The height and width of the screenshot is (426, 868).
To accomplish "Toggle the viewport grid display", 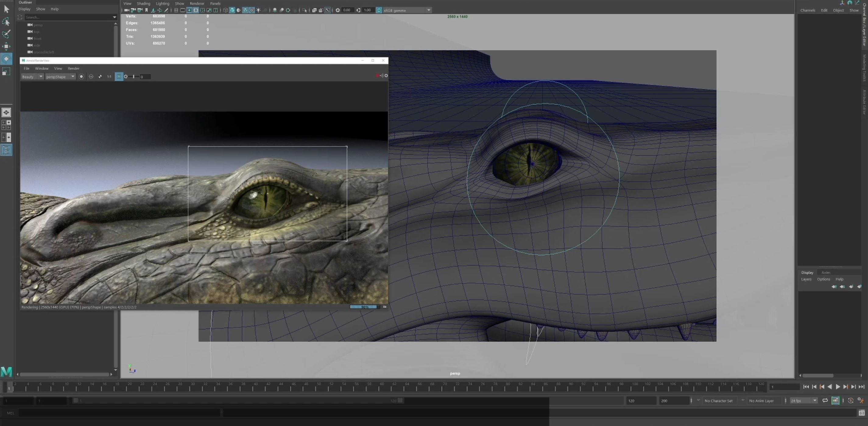I will point(176,10).
